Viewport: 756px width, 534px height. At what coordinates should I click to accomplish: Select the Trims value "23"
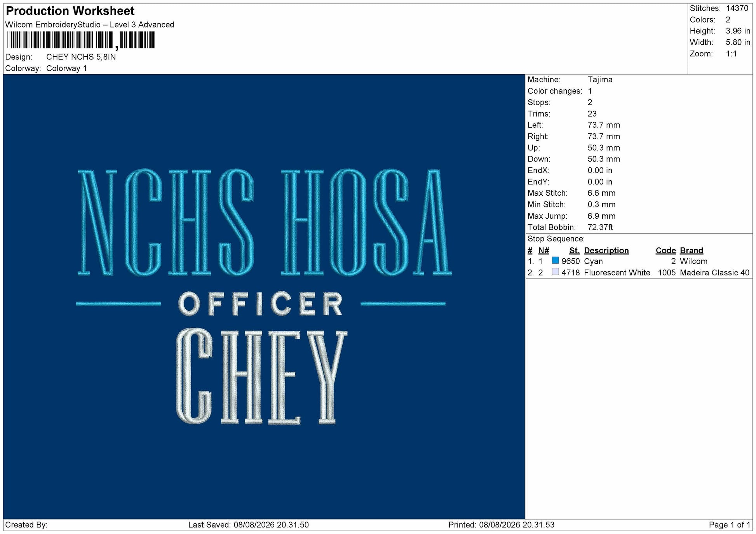(x=592, y=114)
